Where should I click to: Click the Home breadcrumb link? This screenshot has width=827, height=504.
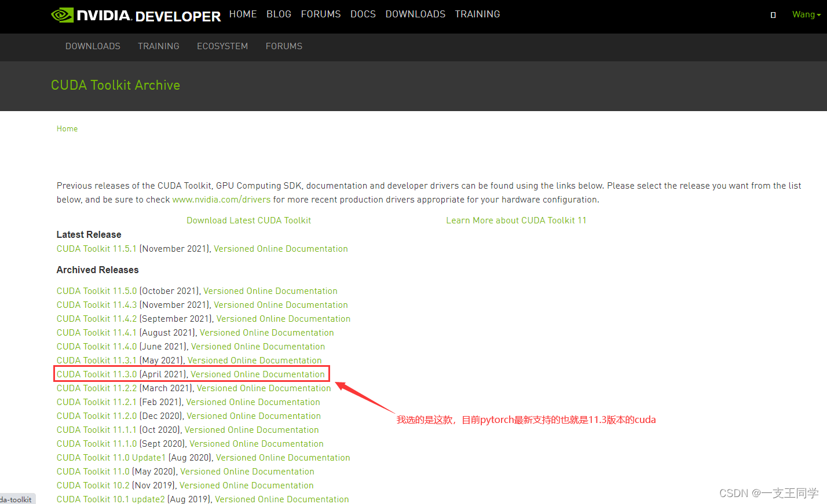[67, 128]
